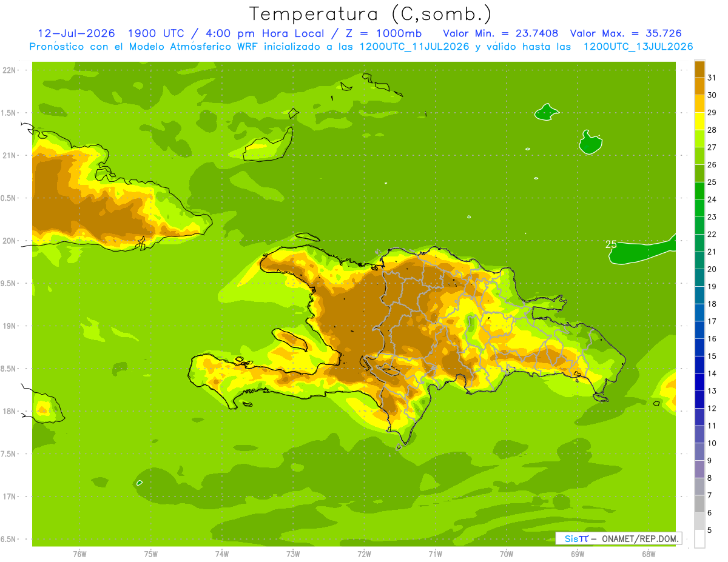This screenshot has width=728, height=562.
Task: Pick the teal swatch between 19 and 20
Action: point(699,278)
